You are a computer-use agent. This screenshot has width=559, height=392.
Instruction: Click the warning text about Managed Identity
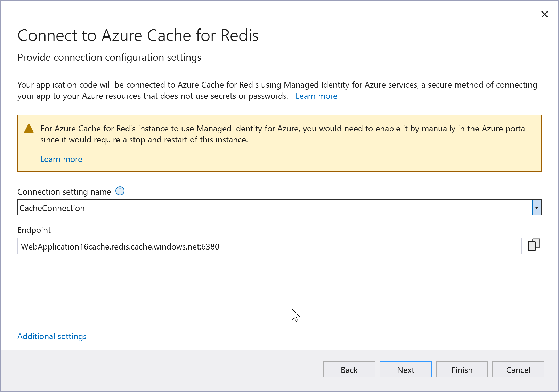(284, 134)
